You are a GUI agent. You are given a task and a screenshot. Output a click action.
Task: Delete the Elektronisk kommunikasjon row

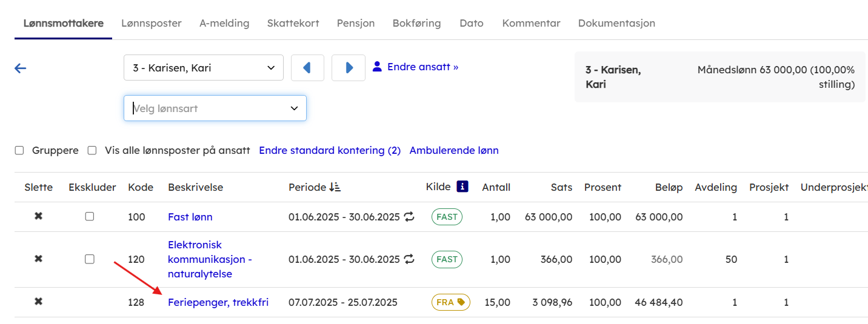pos(38,259)
